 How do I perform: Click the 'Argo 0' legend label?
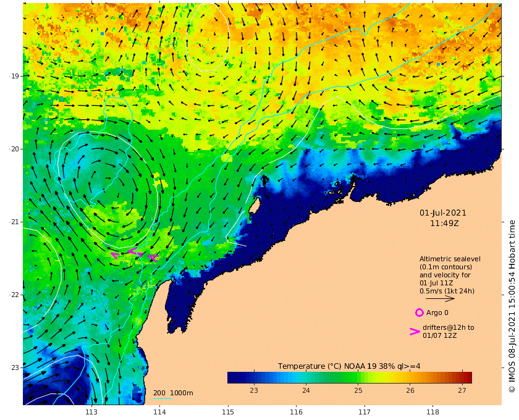(x=437, y=313)
